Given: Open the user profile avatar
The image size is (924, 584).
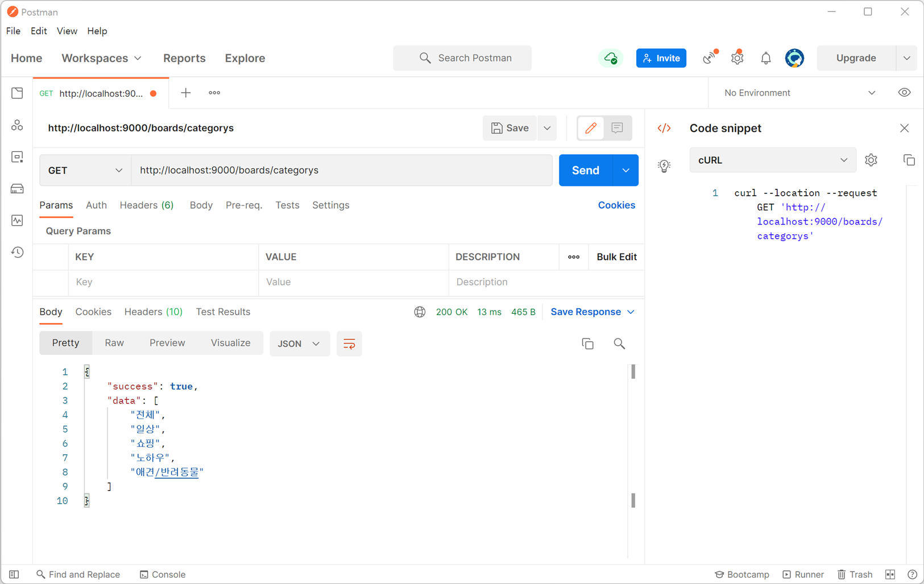Looking at the screenshot, I should point(794,58).
